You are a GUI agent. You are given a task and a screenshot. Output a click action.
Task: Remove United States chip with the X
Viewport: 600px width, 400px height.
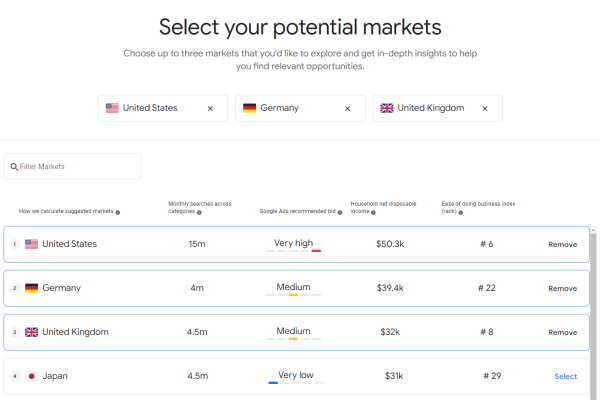210,109
